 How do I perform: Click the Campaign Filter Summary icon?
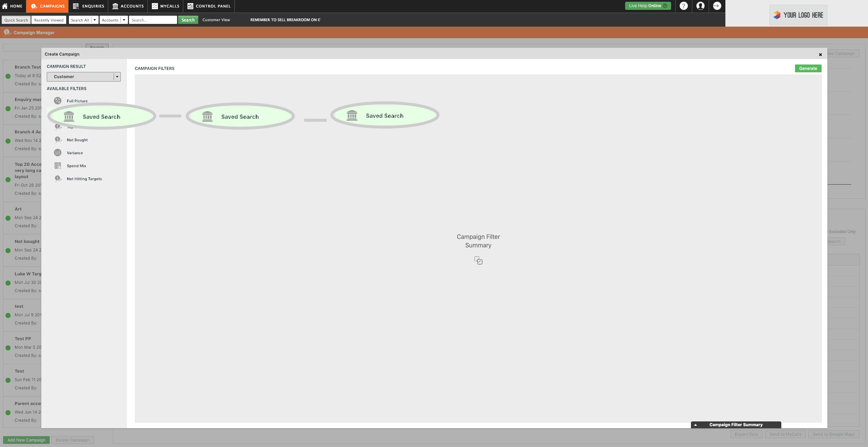478,260
